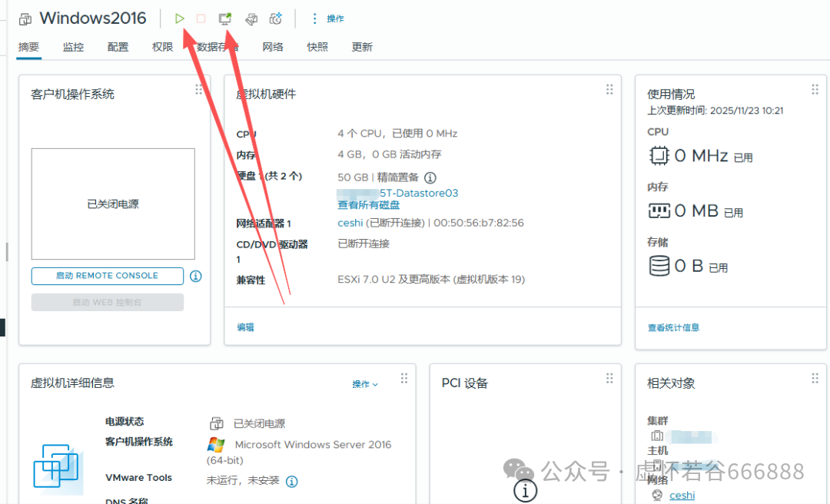Click the info icon in PCI 设备 card
Image resolution: width=830 pixels, height=504 pixels.
[525, 490]
